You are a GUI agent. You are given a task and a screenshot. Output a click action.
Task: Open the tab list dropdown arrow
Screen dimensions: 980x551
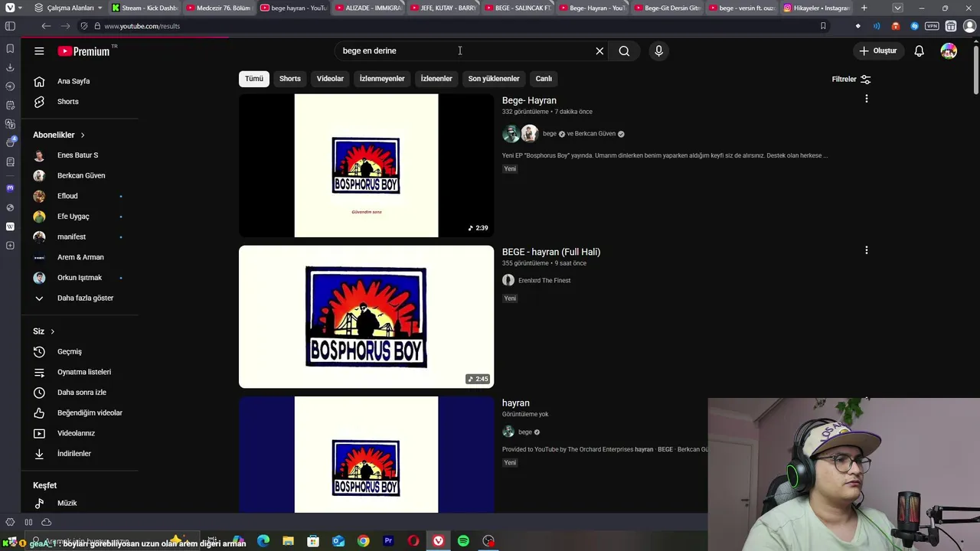pyautogui.click(x=897, y=8)
